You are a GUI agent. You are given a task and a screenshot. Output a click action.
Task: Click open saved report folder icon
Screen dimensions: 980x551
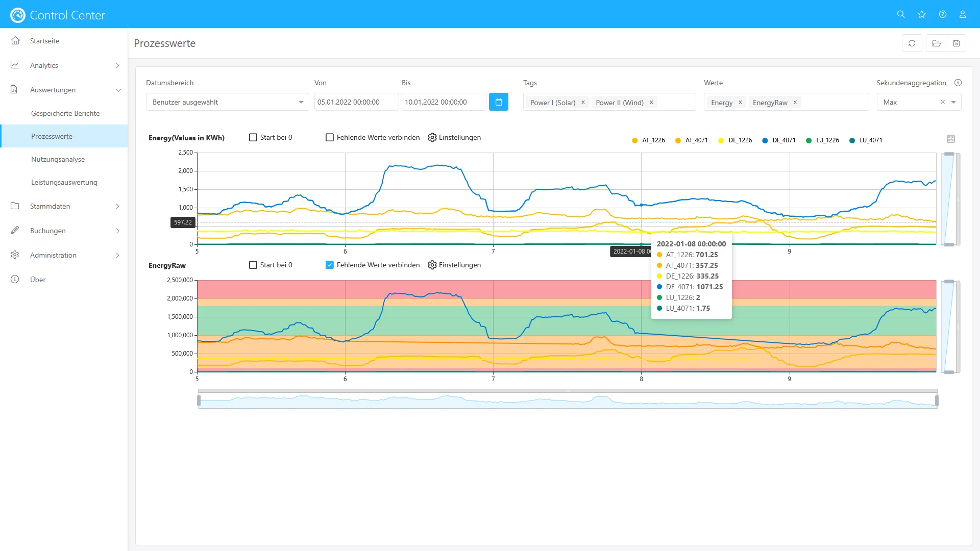tap(937, 43)
